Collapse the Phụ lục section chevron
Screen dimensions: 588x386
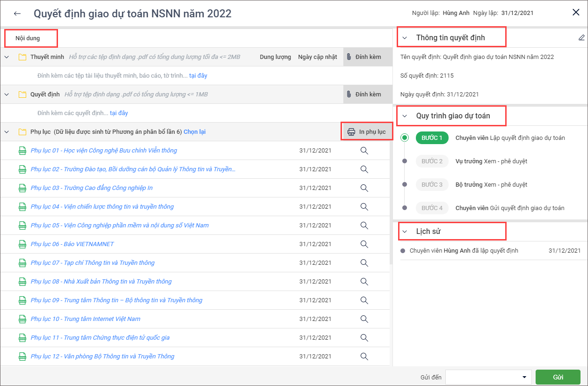tap(7, 132)
